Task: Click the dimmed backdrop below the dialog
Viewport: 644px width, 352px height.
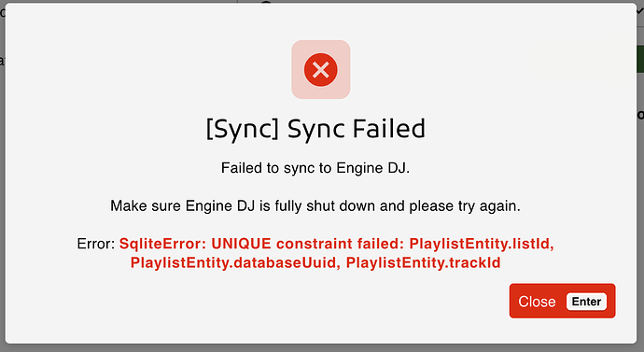Action: [x=322, y=348]
